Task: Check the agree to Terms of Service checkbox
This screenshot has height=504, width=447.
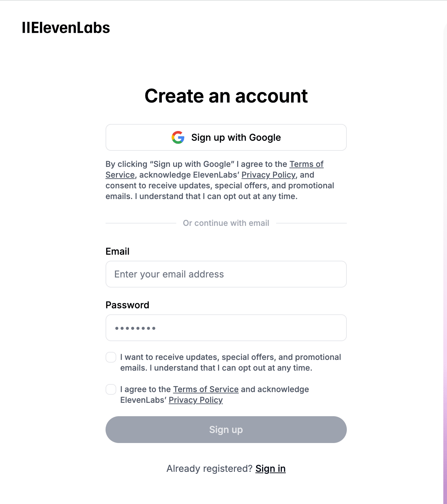Action: click(111, 389)
